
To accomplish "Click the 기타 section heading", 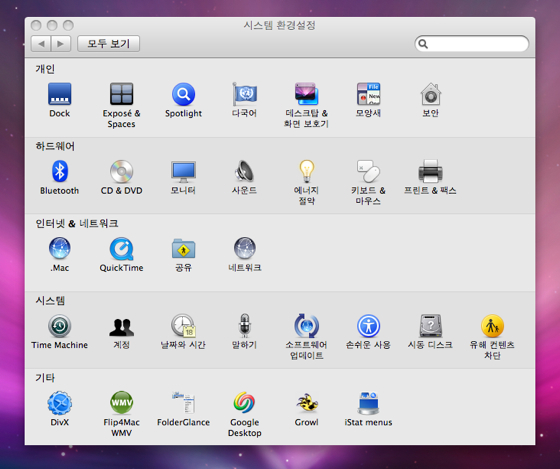I will point(45,378).
